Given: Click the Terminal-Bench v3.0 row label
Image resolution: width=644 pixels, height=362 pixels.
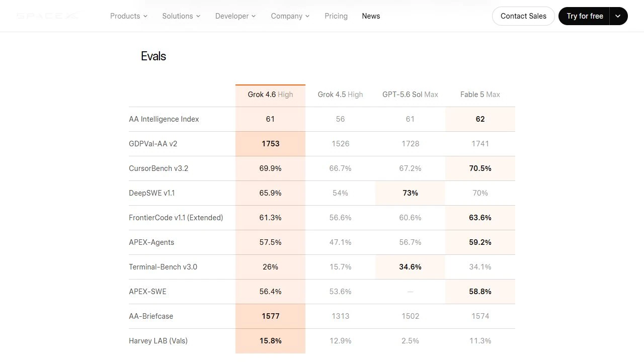Looking at the screenshot, I should click(163, 267).
